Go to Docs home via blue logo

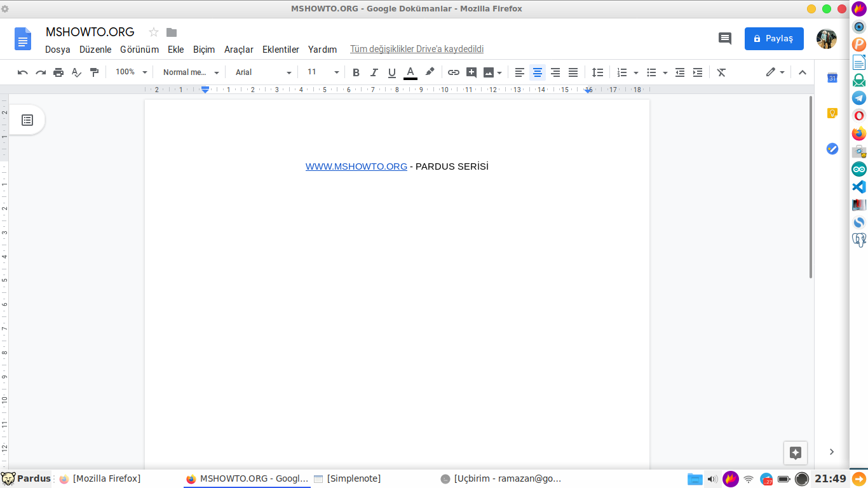point(23,39)
